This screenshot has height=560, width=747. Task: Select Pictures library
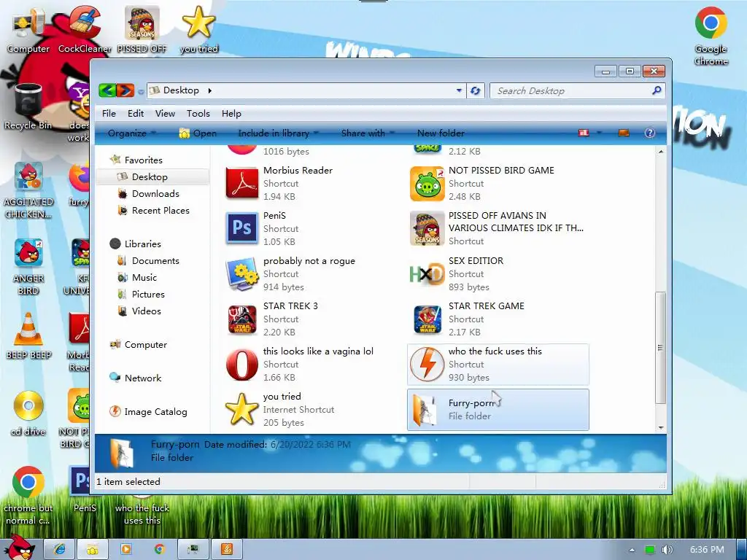click(x=147, y=294)
